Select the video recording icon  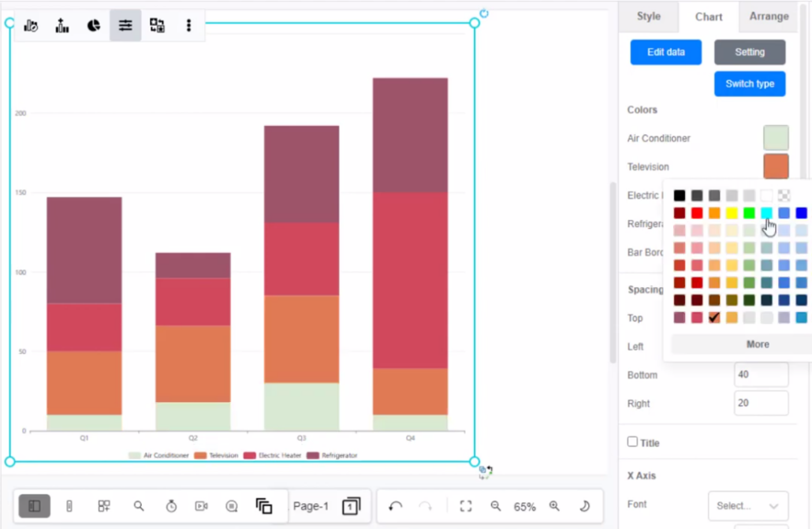pos(201,506)
